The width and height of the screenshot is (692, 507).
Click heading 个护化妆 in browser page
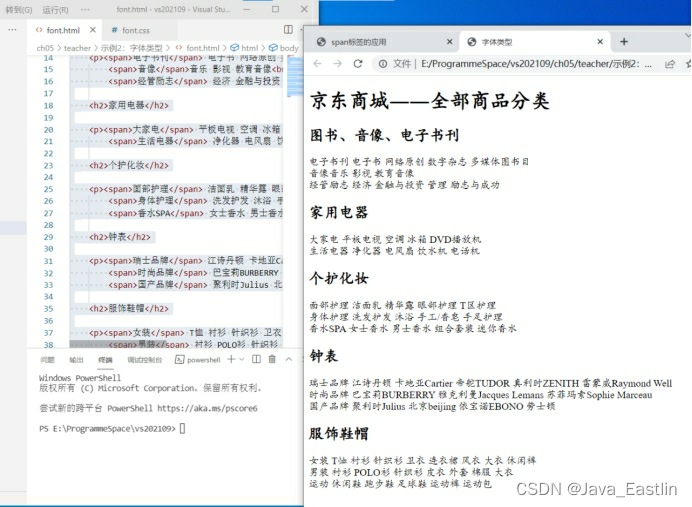pos(339,278)
